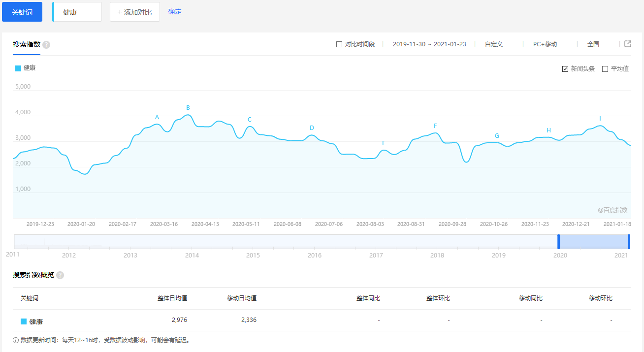Open the date range 2019-11-30 ~ 2021-01-23 picker
The height and width of the screenshot is (352, 644).
[x=429, y=44]
